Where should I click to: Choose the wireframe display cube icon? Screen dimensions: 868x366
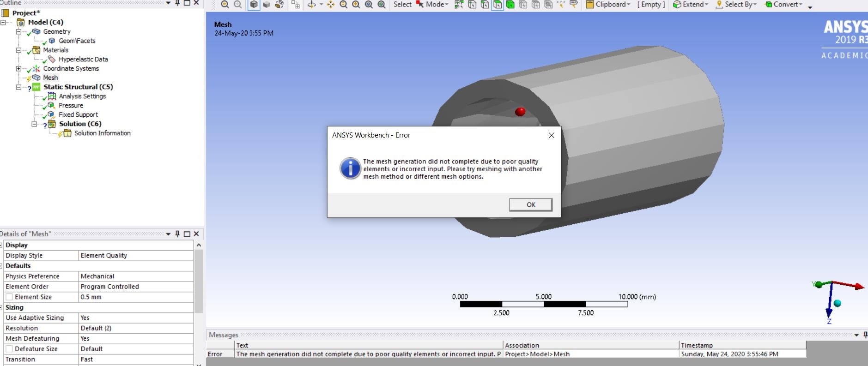point(279,5)
